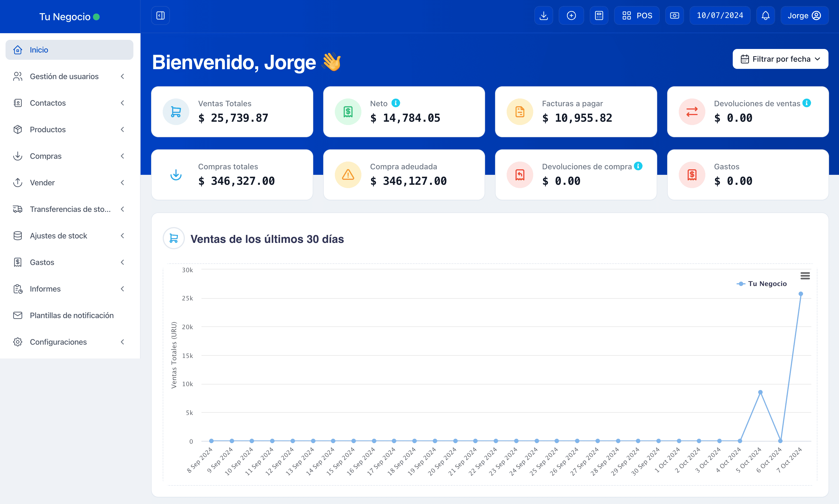Expand the Gestión de usuarios submenu
This screenshot has height=504, width=839.
point(123,76)
